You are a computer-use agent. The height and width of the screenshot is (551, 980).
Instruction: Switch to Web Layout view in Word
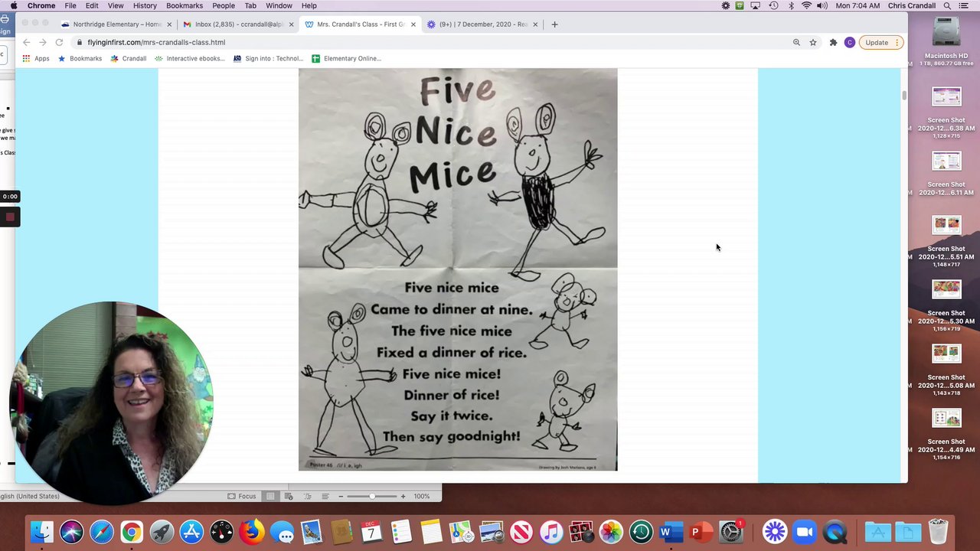point(289,496)
